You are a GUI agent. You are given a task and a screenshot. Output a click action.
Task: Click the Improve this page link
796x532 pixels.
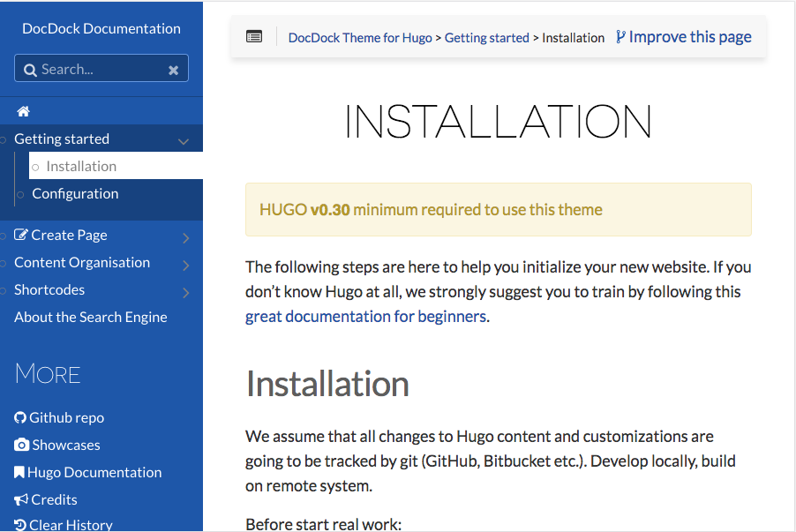tap(684, 37)
